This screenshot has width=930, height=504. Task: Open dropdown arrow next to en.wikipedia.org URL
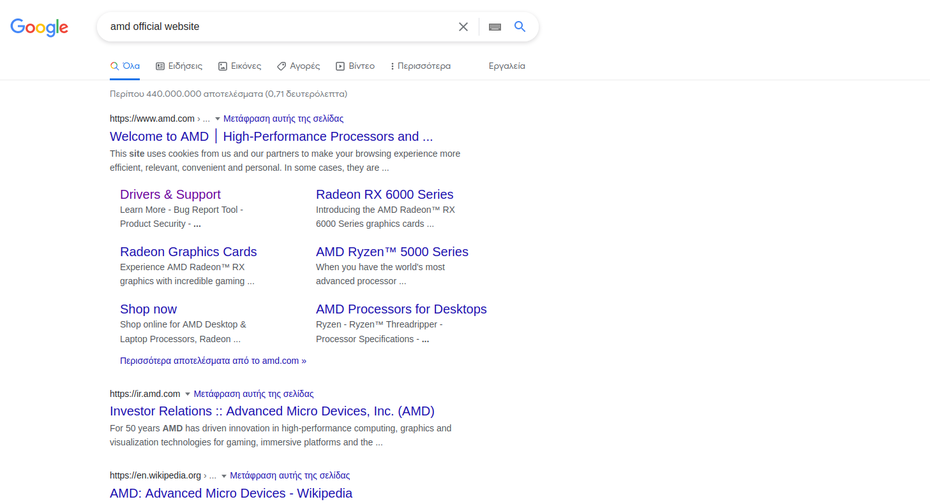(x=224, y=476)
